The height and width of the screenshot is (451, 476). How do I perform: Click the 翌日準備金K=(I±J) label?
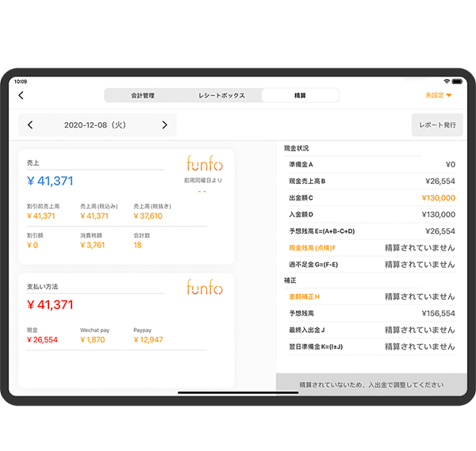[x=316, y=346]
